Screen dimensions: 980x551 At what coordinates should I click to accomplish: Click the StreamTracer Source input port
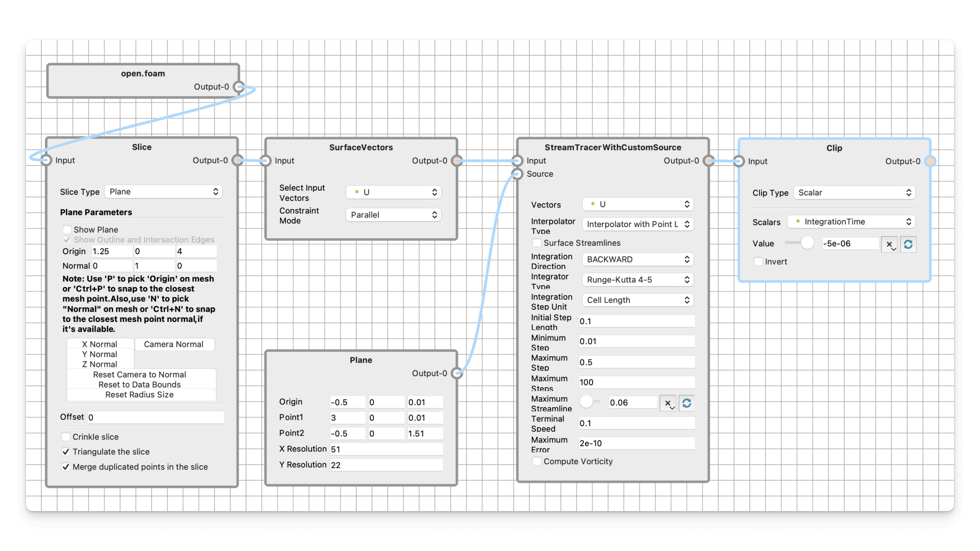tap(517, 174)
